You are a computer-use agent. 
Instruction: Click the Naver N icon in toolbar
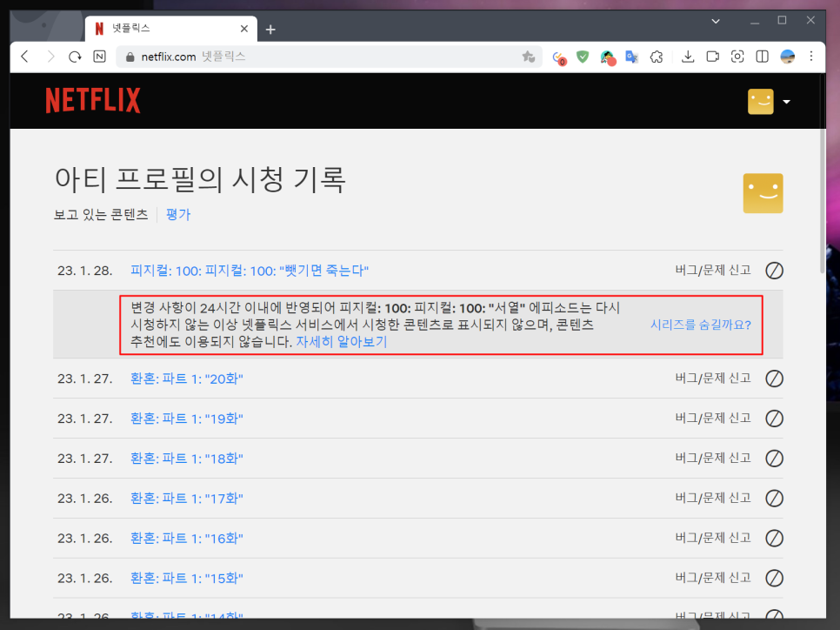(x=100, y=57)
